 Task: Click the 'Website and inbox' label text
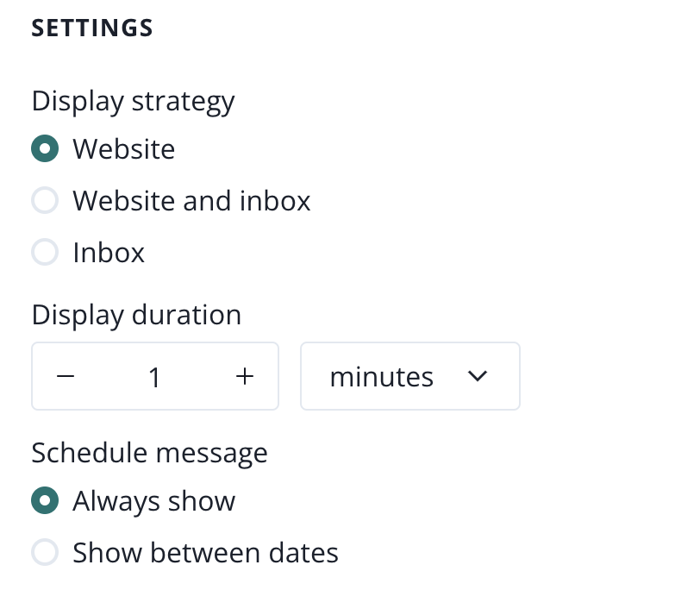(x=191, y=201)
